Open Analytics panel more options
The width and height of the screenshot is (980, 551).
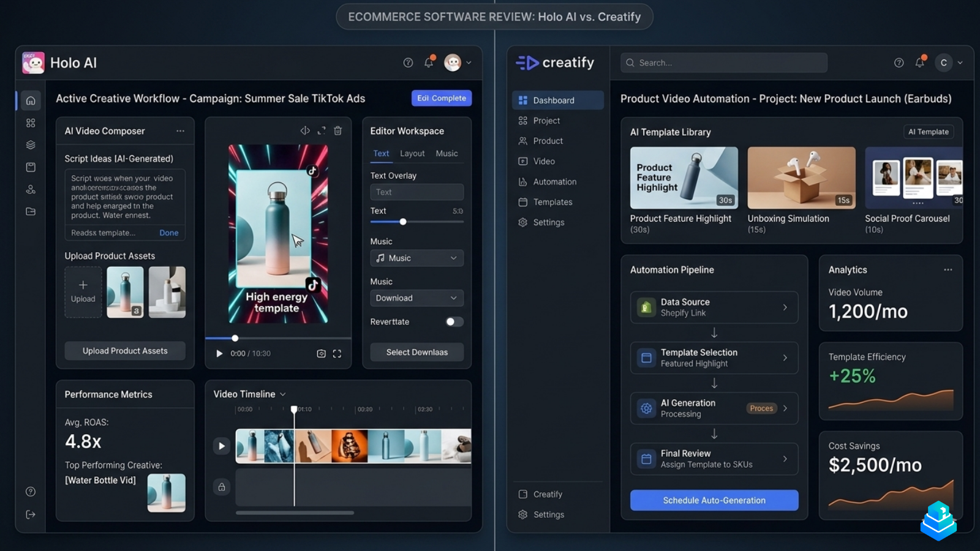948,270
